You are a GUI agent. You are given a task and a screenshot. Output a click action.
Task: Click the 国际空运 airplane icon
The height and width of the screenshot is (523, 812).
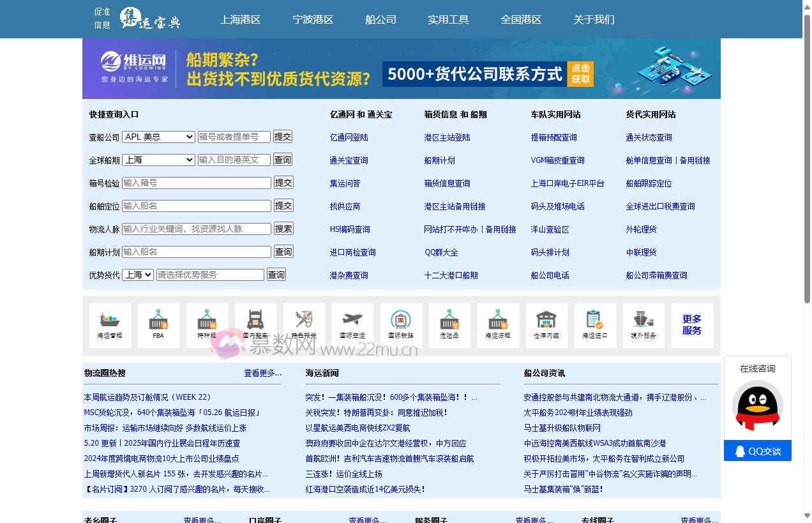[x=352, y=325]
